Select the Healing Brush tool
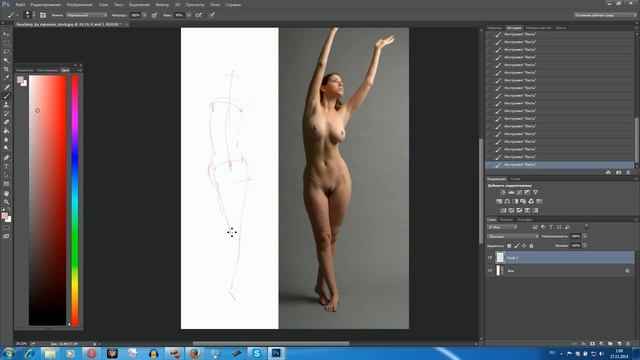The height and width of the screenshot is (360, 640). tap(6, 87)
